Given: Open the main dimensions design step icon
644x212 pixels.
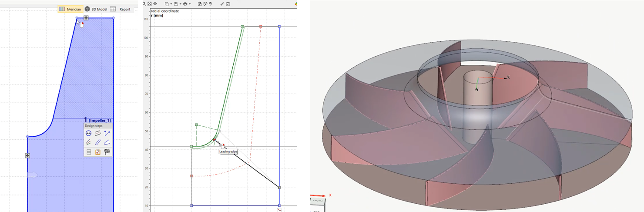Looking at the screenshot, I should (x=88, y=133).
